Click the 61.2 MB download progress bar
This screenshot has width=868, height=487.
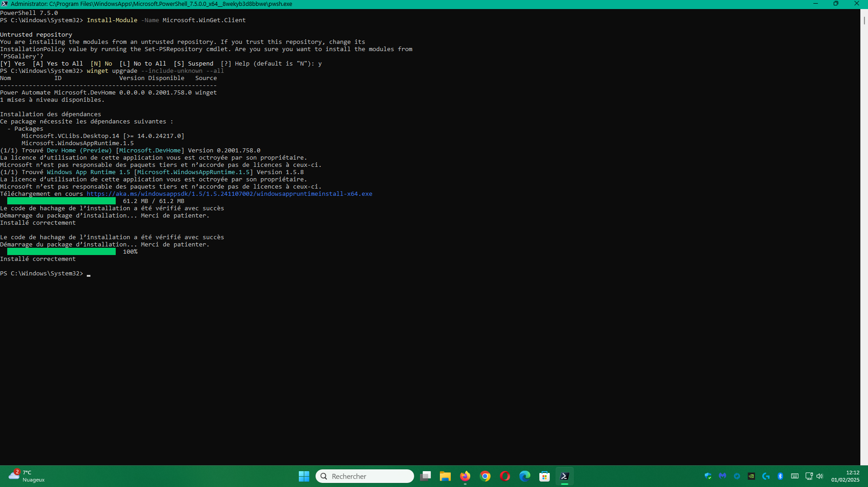click(x=61, y=201)
